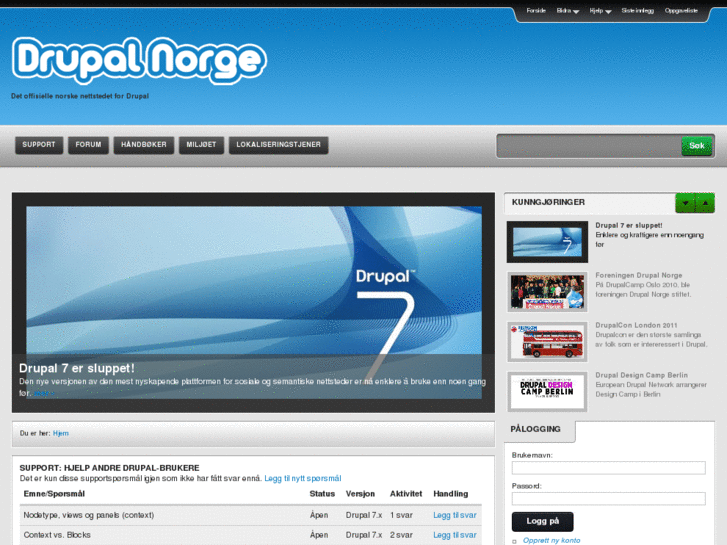This screenshot has height=545, width=727.
Task: Click the Opprett ny konto link
Action: click(x=551, y=540)
